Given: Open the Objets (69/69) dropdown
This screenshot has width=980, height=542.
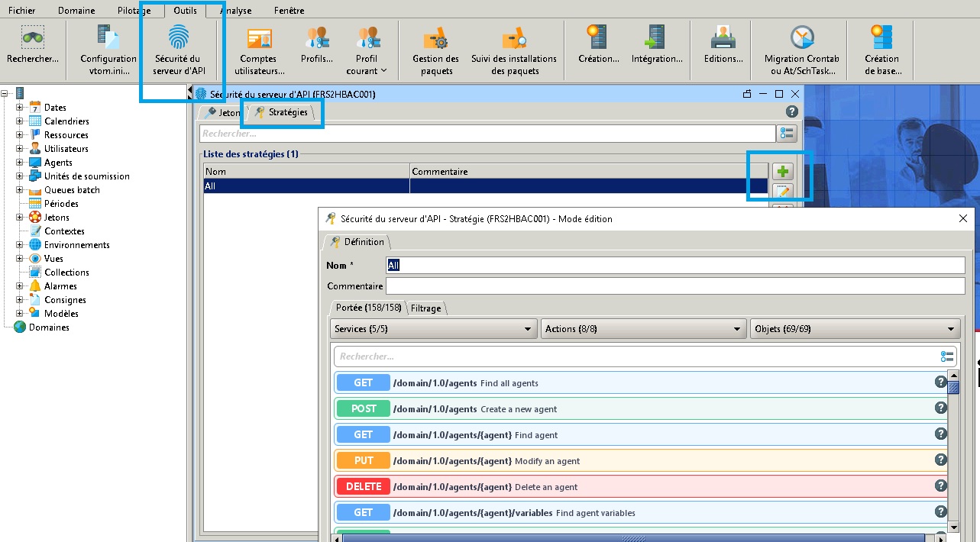Looking at the screenshot, I should tap(855, 328).
